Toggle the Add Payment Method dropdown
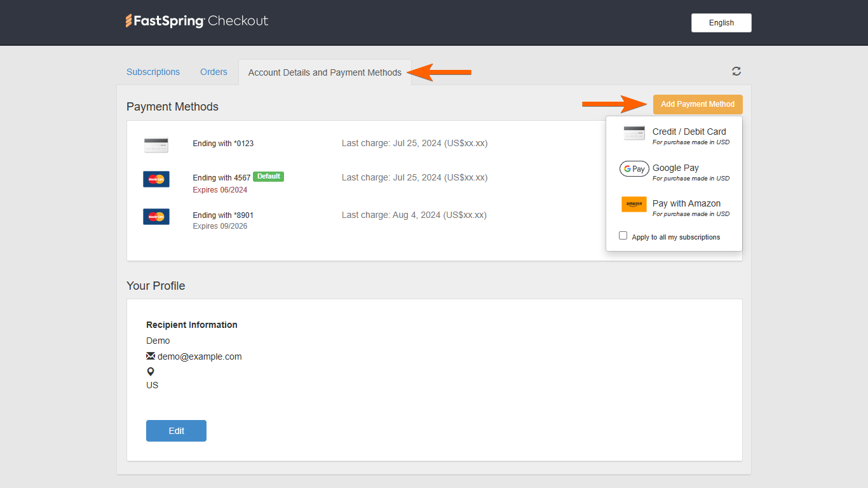 point(698,104)
